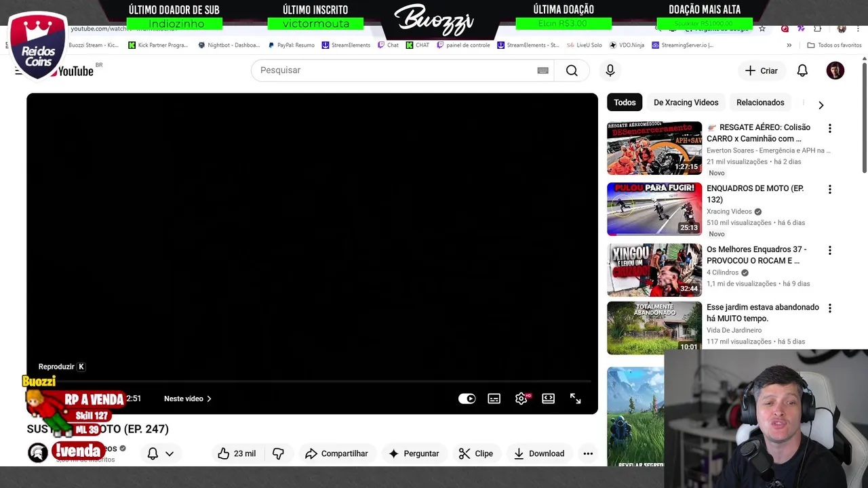Start voice search with the microphone icon
868x488 pixels.
pos(610,70)
